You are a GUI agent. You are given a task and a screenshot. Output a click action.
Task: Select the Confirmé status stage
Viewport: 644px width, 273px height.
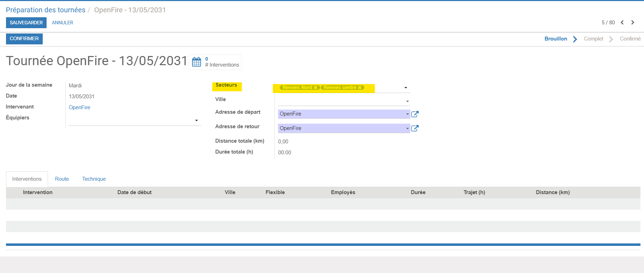coord(630,39)
